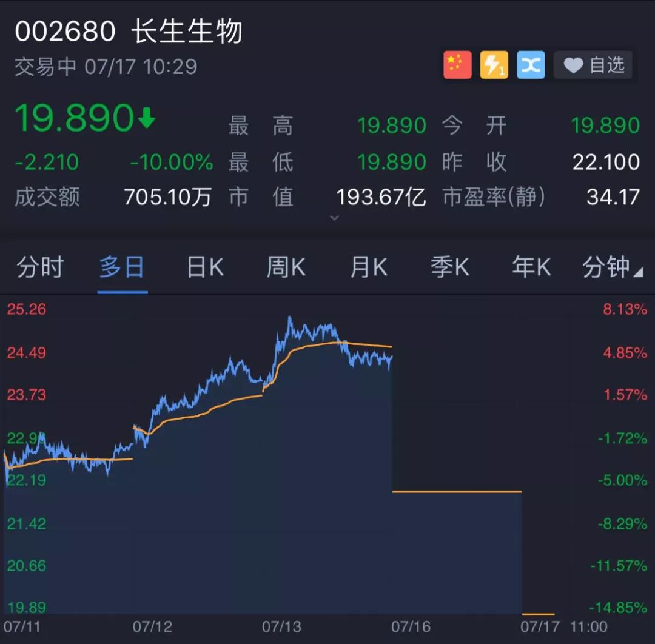Add stock to 自选 watchlist
Viewport: 655px width, 644px height.
[x=593, y=65]
